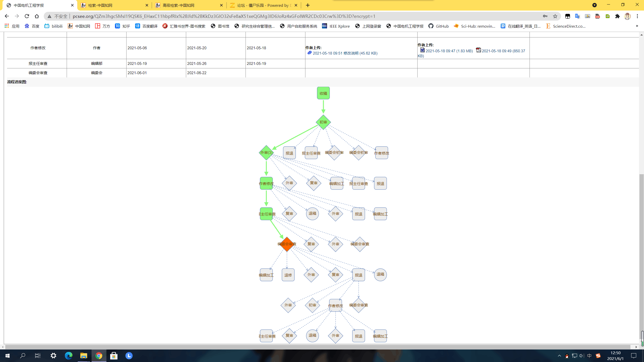The height and width of the screenshot is (362, 644).
Task: Open the PDF attachment icon
Action: tap(478, 50)
